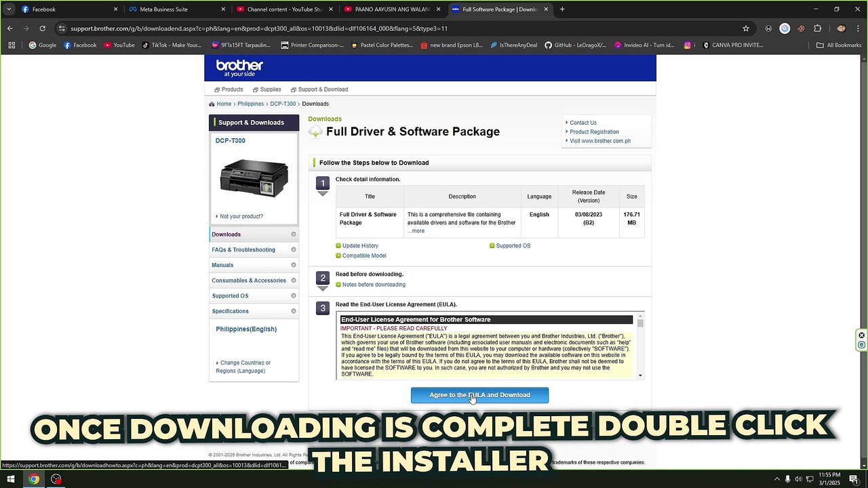
Task: Open Manuals in the sidebar
Action: pos(254,265)
